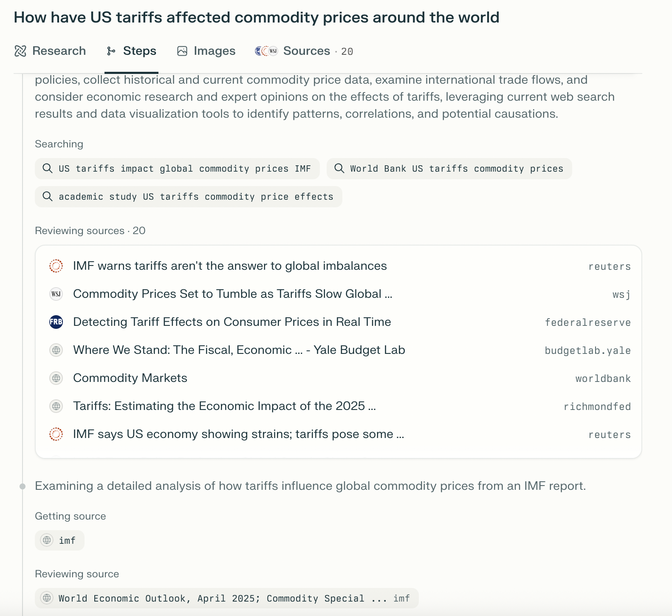Click the globe icon beside Commodity Markets
The height and width of the screenshot is (616, 672).
coord(56,378)
